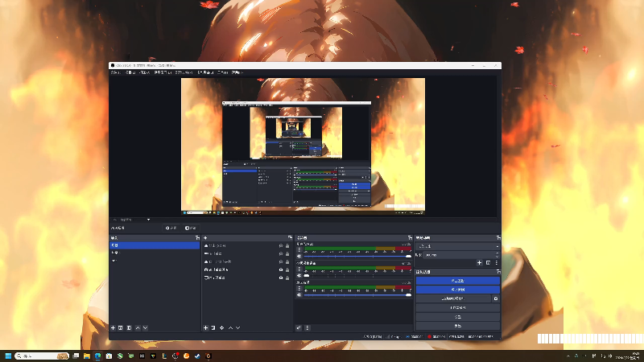644x362 pixels.
Task: Click the Exit button in Controls panel
Action: pos(457,326)
